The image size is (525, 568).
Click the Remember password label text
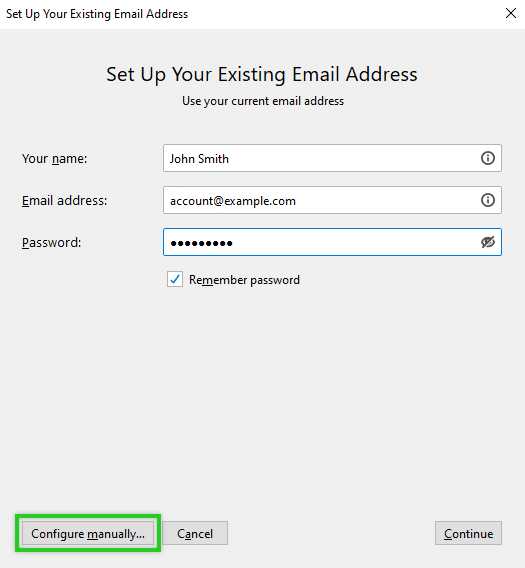coord(244,280)
